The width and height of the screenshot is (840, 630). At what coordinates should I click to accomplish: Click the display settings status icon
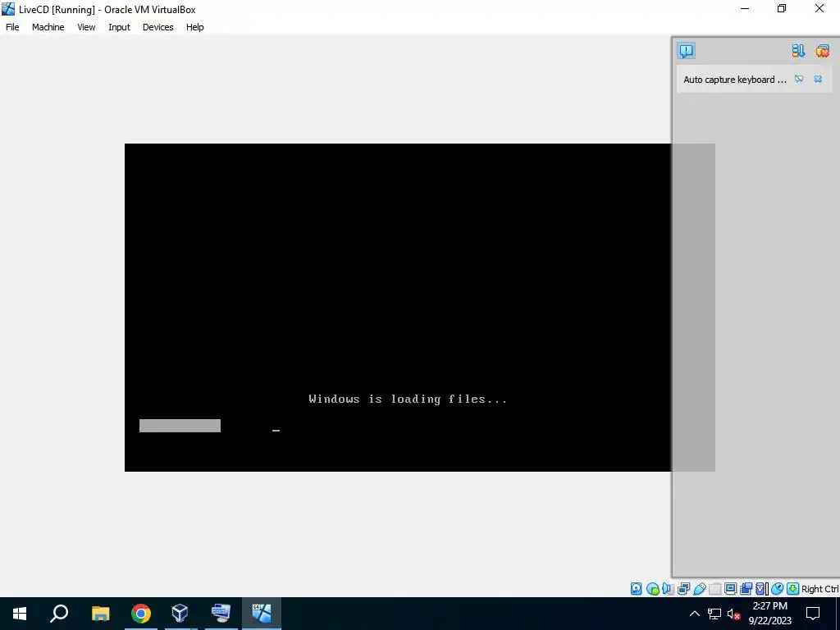coord(730,589)
